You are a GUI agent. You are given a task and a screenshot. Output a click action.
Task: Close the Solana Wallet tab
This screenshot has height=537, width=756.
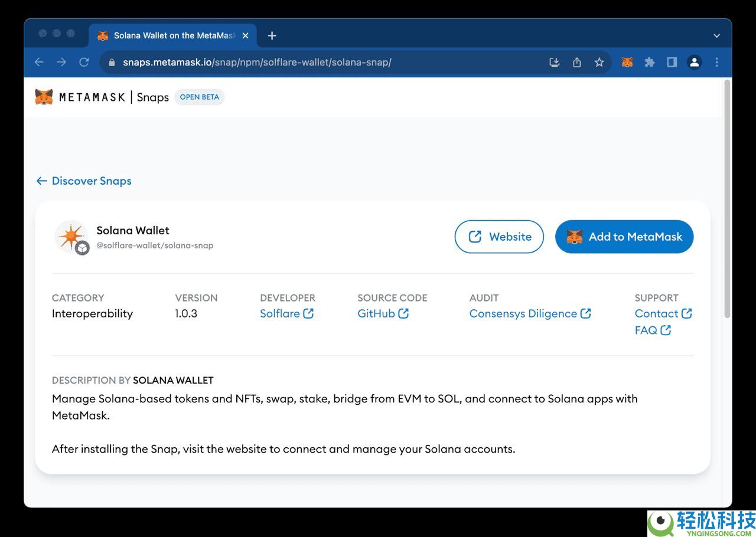coord(246,35)
